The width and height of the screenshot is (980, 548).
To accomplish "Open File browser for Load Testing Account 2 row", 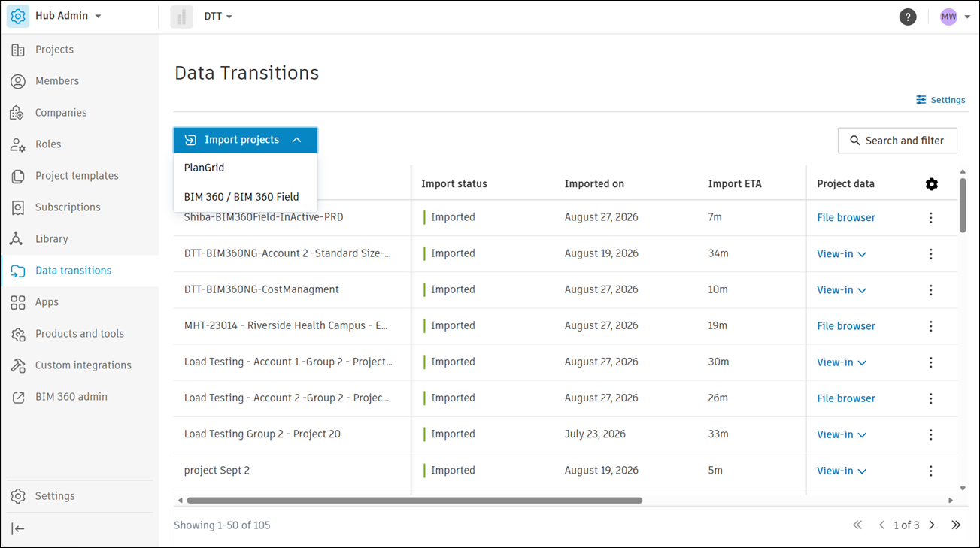I will pos(846,398).
